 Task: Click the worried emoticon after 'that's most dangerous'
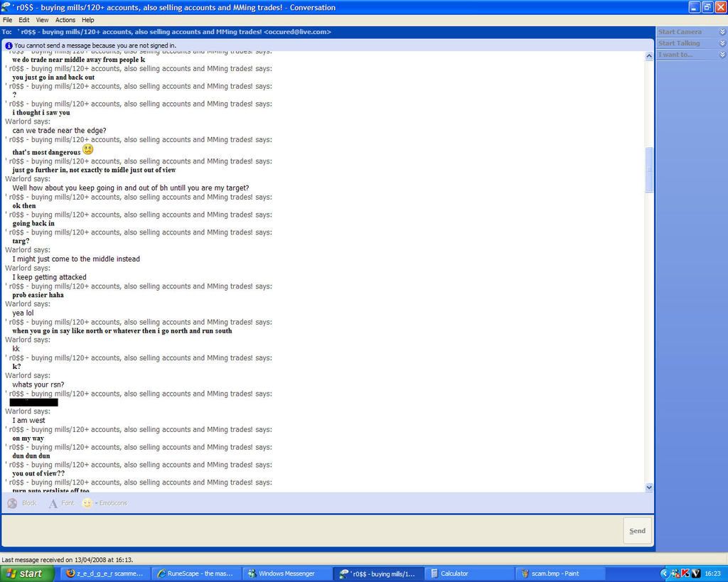point(87,149)
